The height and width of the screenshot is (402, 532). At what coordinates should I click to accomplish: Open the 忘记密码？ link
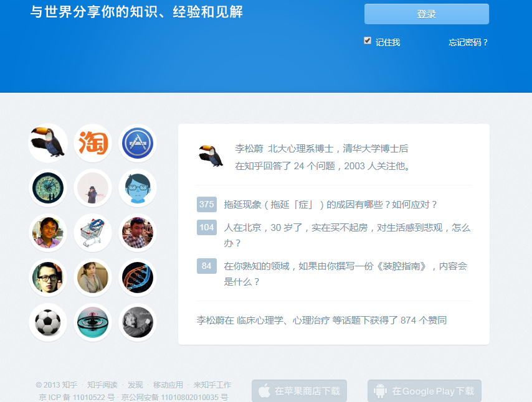tap(468, 42)
